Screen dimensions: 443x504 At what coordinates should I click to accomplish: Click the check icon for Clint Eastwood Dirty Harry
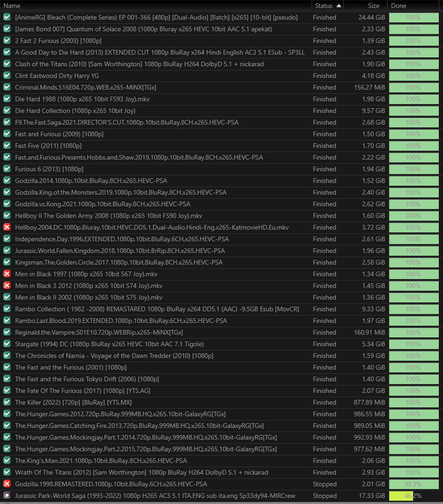[x=7, y=76]
